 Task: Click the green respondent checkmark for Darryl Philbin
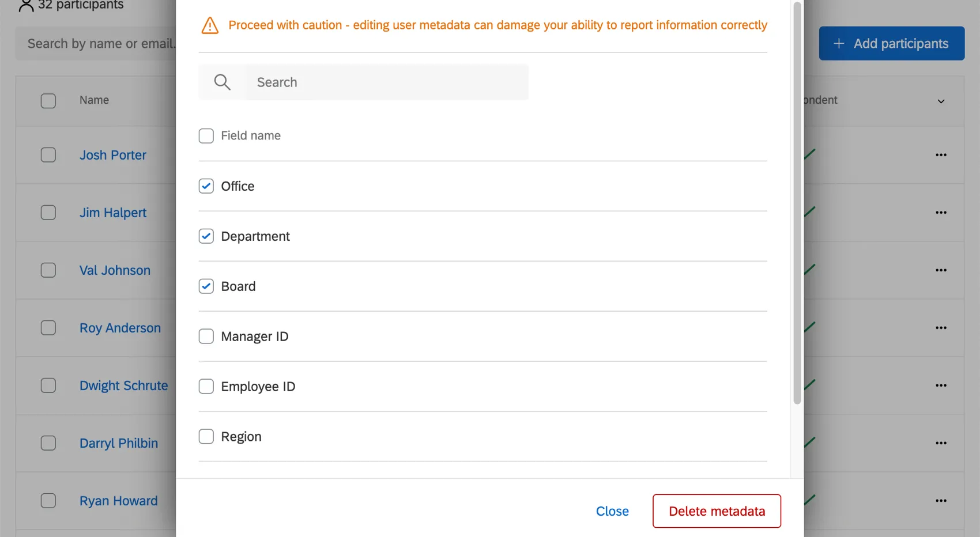[x=810, y=443]
